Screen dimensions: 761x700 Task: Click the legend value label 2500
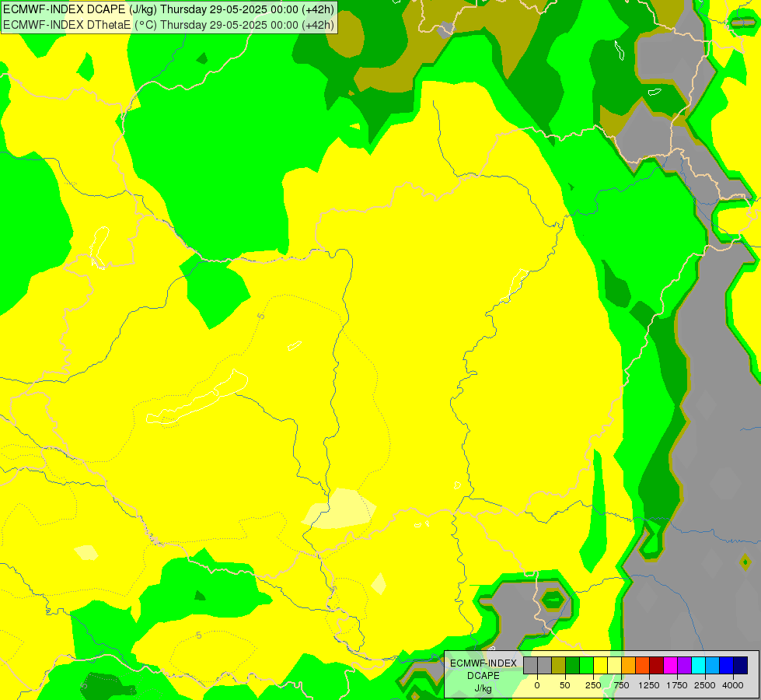coord(705,685)
